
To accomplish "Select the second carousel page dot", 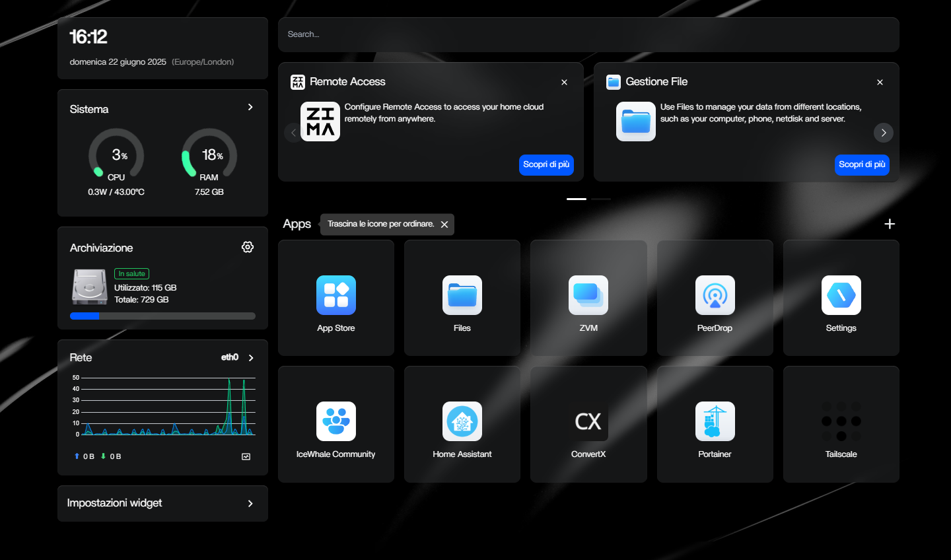I will 601,199.
